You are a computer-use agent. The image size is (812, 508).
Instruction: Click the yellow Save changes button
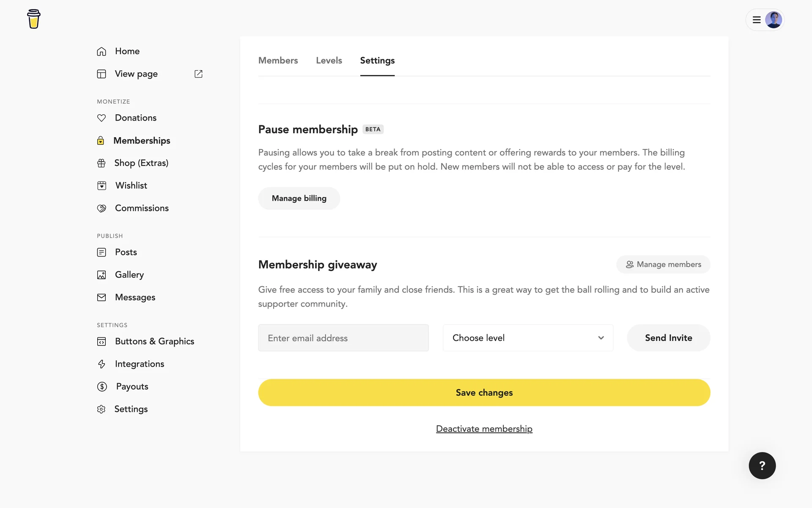tap(484, 392)
